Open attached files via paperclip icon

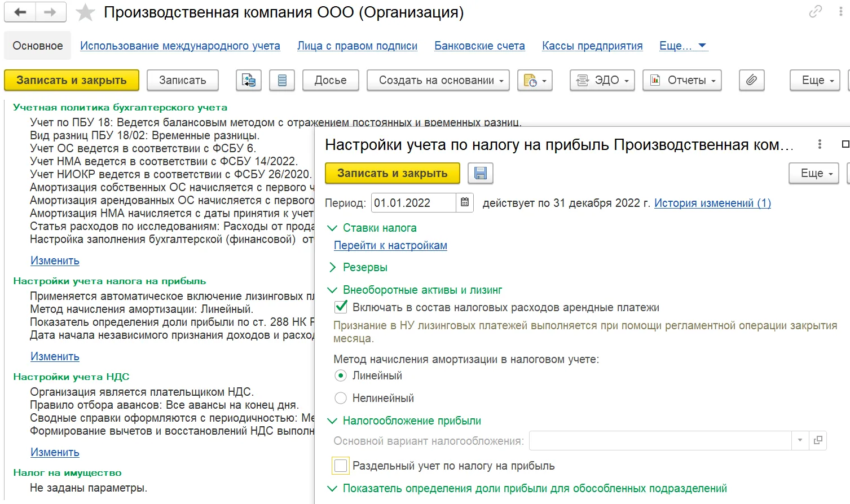(x=751, y=81)
